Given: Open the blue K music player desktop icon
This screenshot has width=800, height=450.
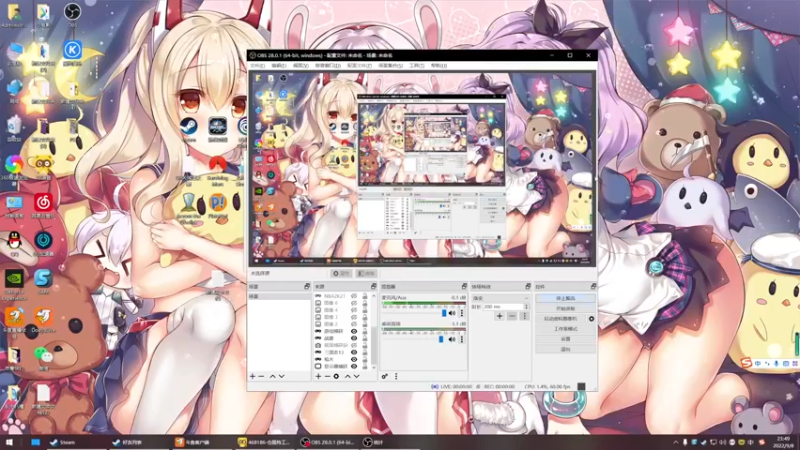Looking at the screenshot, I should [x=72, y=51].
